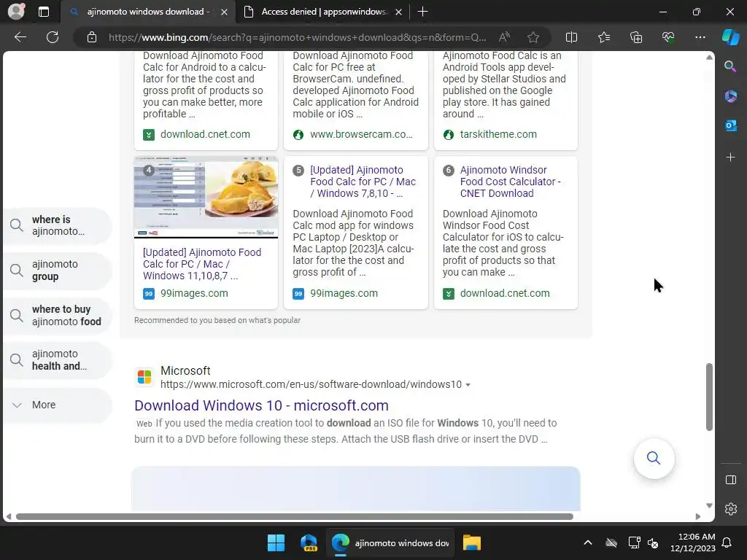Viewport: 747px width, 560px height.
Task: Open Ajinomoto Windsor Food Cost Calculator link
Action: pyautogui.click(x=510, y=182)
